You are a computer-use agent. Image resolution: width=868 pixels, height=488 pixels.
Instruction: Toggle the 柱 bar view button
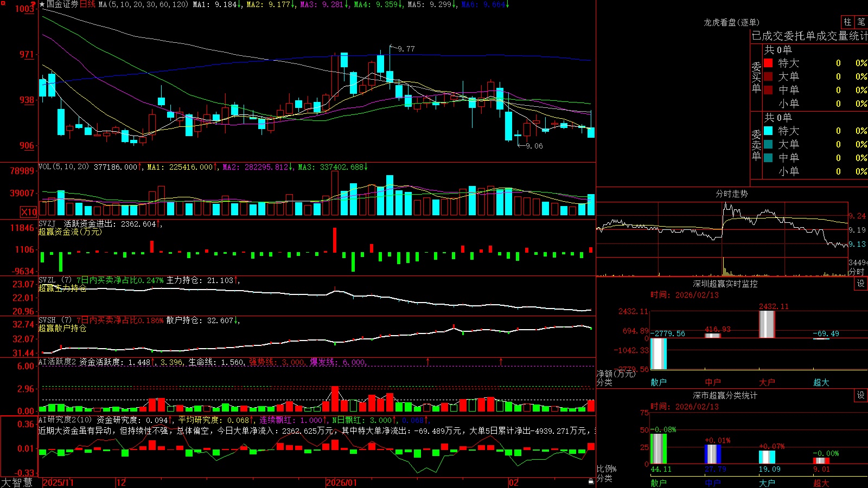(x=847, y=22)
